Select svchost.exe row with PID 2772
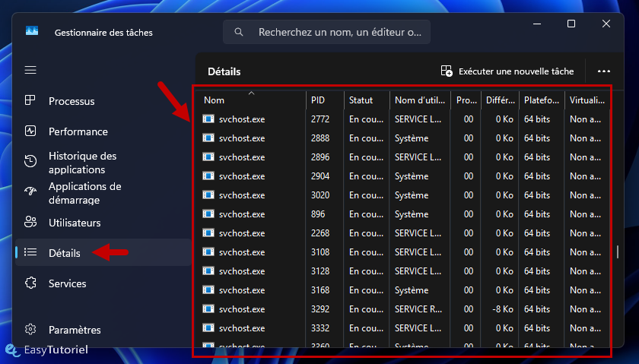 point(402,119)
